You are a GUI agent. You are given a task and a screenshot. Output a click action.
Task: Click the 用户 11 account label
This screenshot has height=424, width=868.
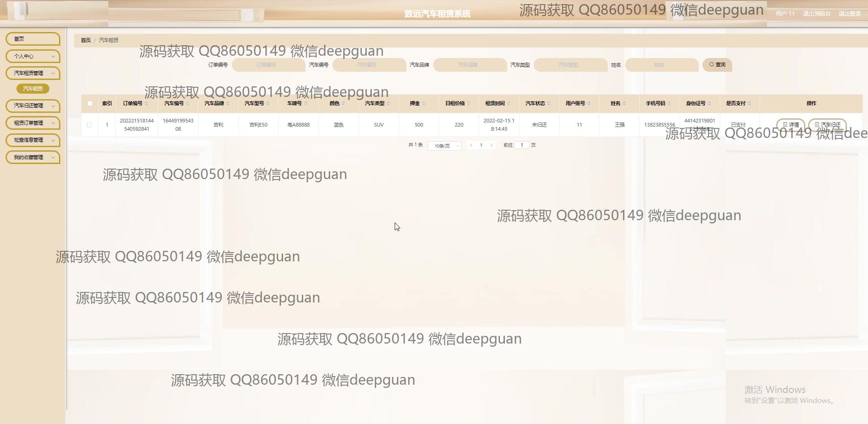click(785, 14)
